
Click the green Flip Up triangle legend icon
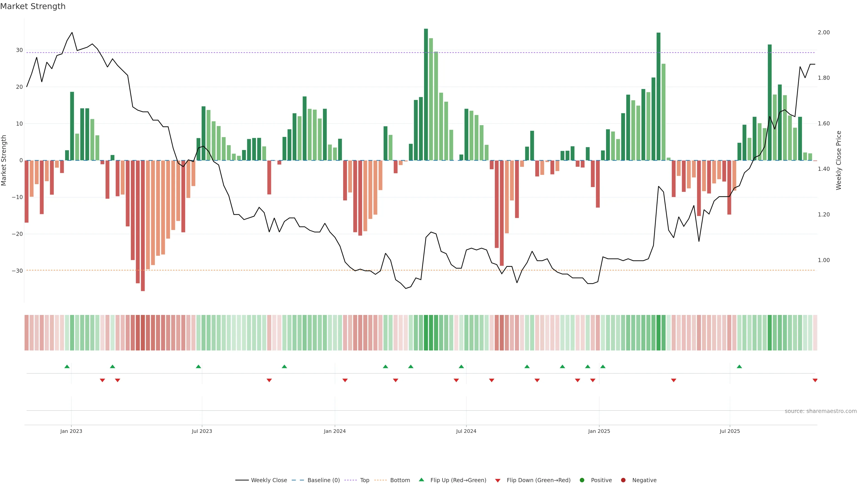pyautogui.click(x=421, y=480)
